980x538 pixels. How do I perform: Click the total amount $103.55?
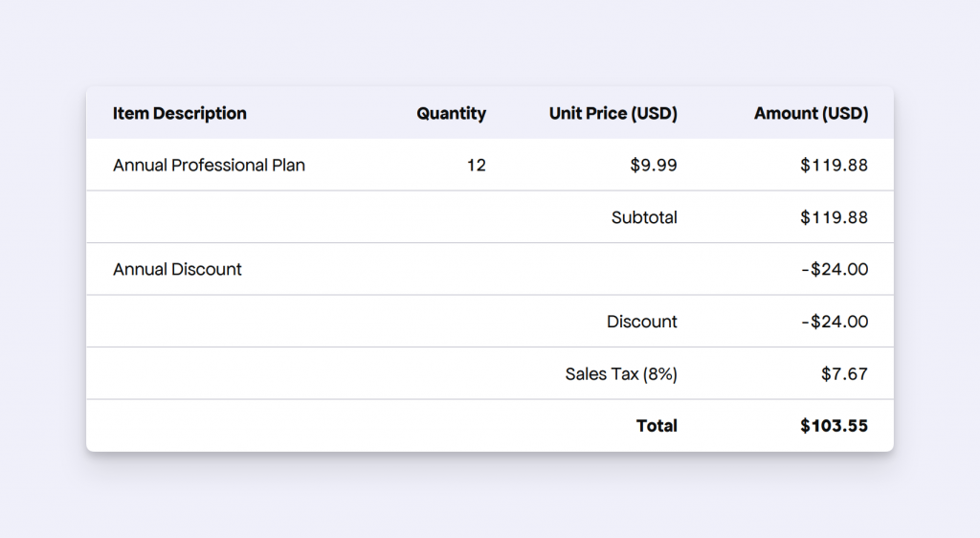click(x=835, y=426)
